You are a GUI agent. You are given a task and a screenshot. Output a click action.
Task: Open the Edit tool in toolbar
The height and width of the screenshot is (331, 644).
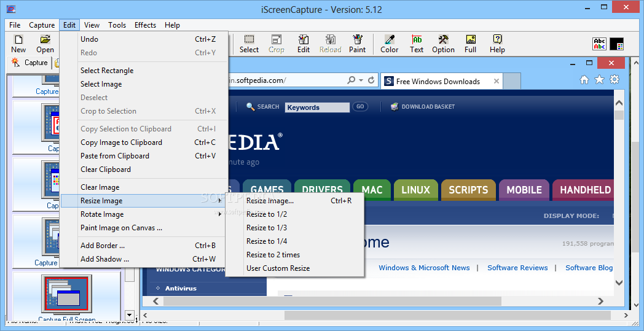click(304, 44)
